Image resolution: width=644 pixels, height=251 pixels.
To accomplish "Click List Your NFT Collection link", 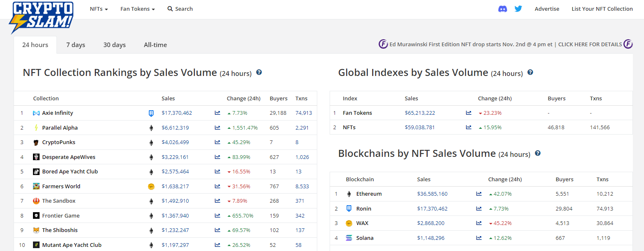I will (602, 9).
